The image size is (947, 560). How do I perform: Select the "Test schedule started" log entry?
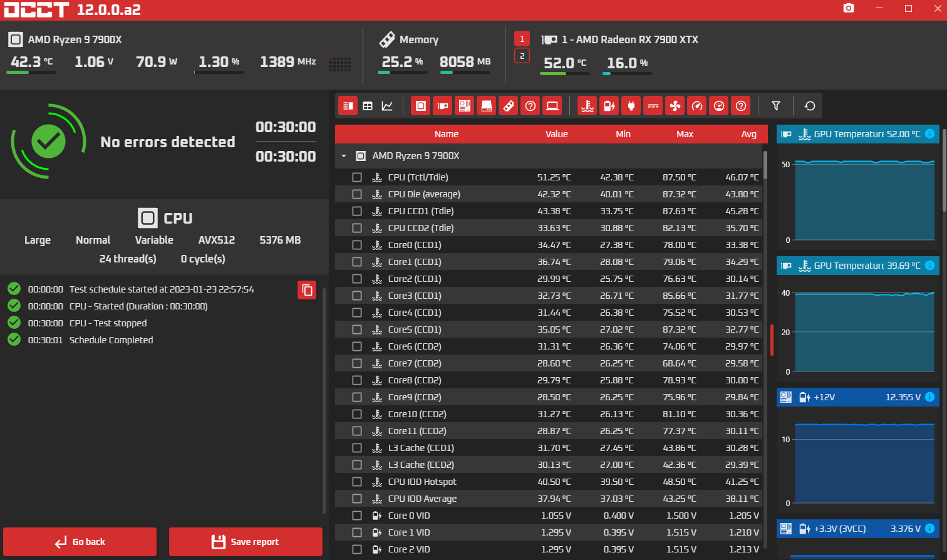(162, 289)
